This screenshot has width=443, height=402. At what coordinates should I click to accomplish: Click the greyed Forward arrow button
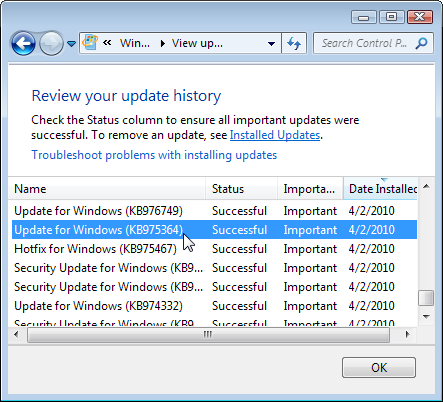51,43
